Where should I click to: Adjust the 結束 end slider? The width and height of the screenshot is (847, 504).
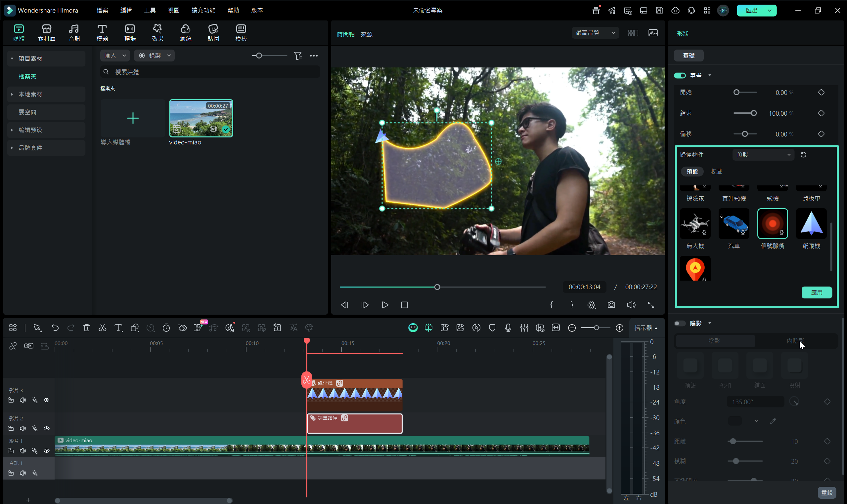coord(753,113)
